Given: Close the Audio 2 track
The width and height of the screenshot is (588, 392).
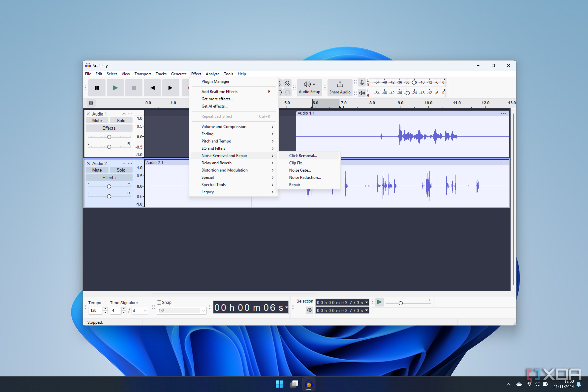Looking at the screenshot, I should 88,164.
